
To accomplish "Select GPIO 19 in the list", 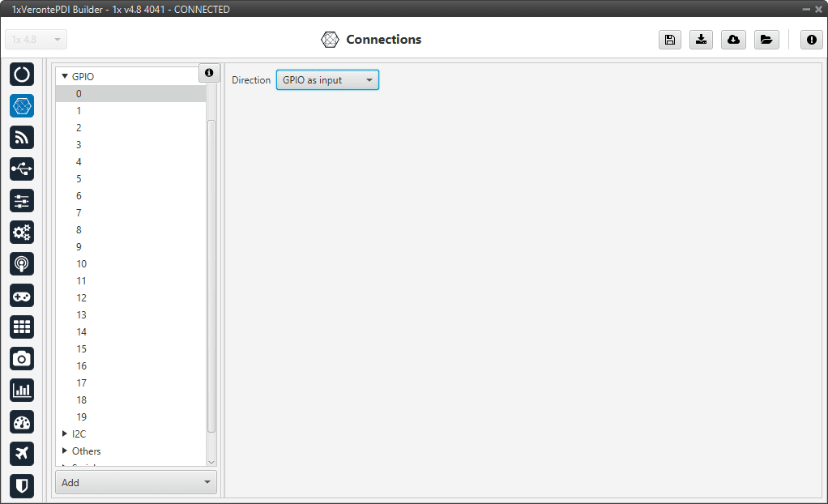I will (x=81, y=417).
